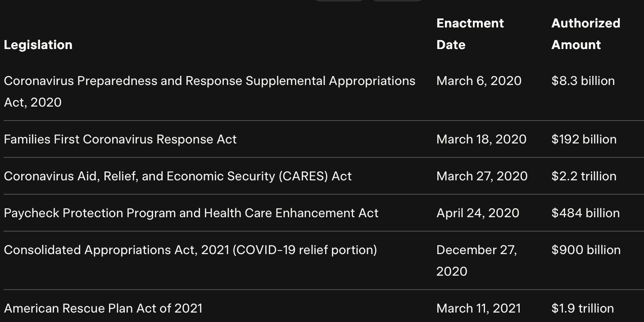
Task: Click the December 27, 2020 date cell
Action: coord(477,261)
